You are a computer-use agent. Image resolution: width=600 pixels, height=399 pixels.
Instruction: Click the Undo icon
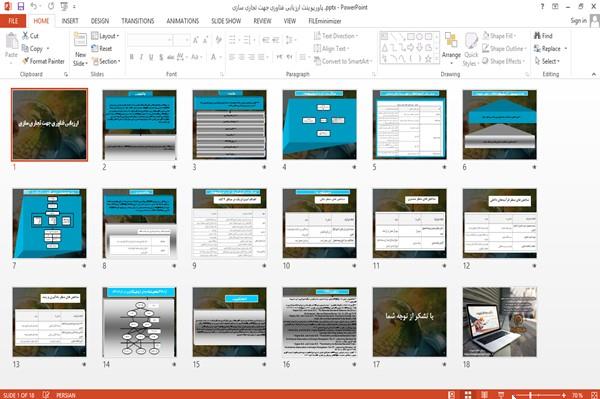(34, 6)
